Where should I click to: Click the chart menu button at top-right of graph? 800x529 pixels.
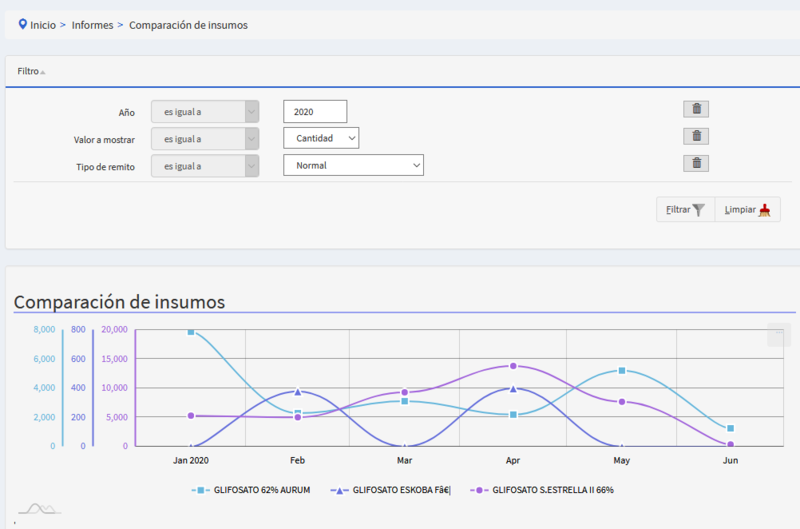point(778,335)
